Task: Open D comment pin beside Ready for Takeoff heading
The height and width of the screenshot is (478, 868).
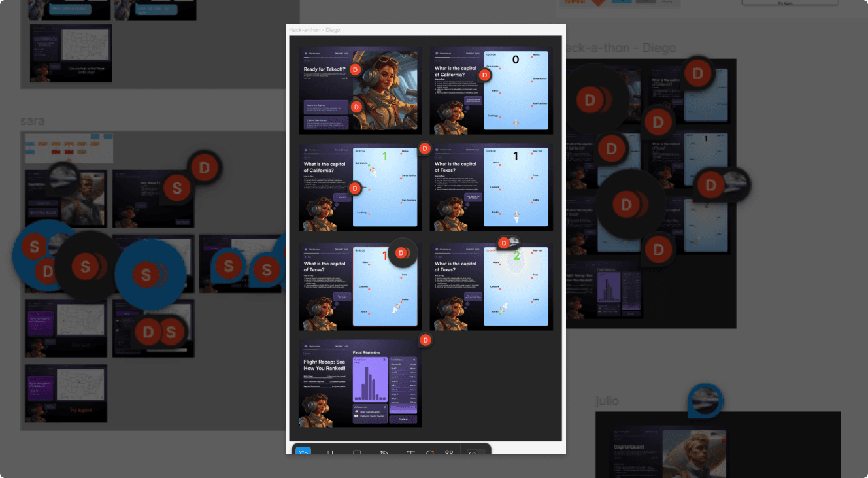Action: pyautogui.click(x=355, y=69)
